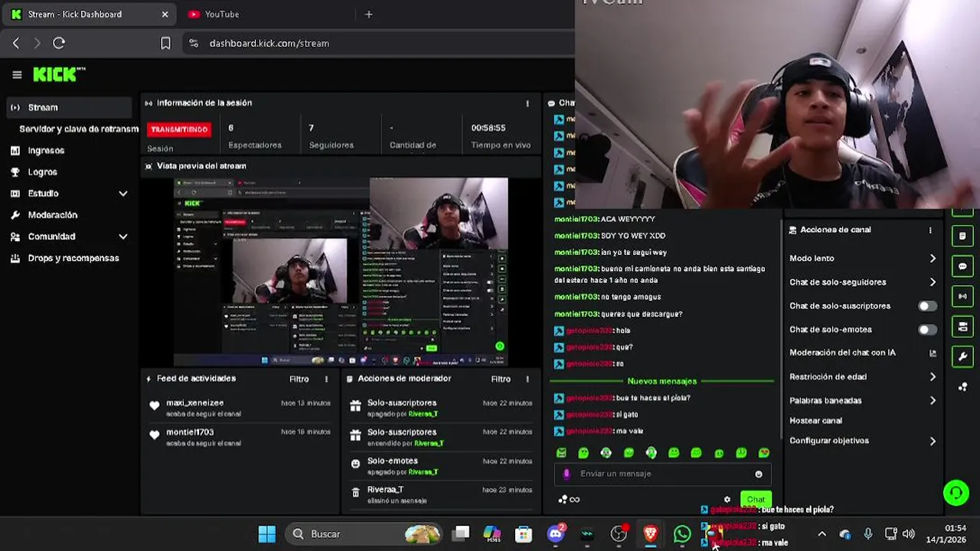
Task: Open Acciones de canal three-dot menu
Action: [930, 230]
